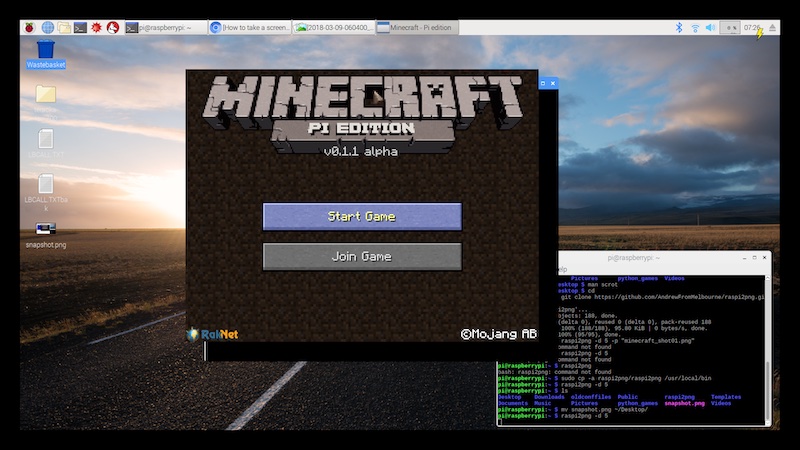The width and height of the screenshot is (800, 450).
Task: Switch to 'How to take a screen...' browser task
Action: coord(249,28)
